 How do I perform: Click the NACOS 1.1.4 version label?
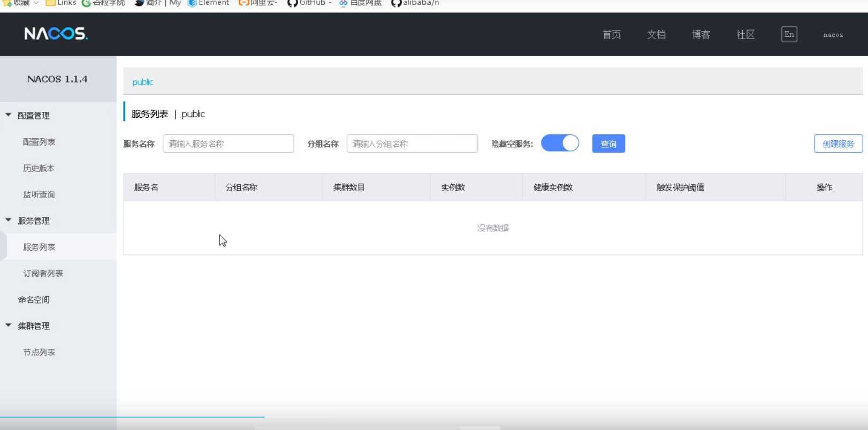pyautogui.click(x=57, y=79)
